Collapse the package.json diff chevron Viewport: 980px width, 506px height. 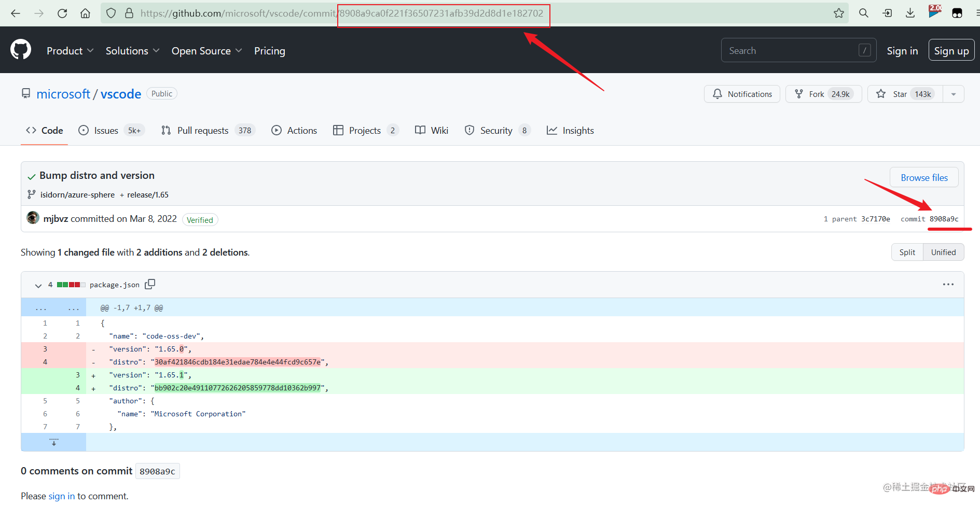point(38,285)
